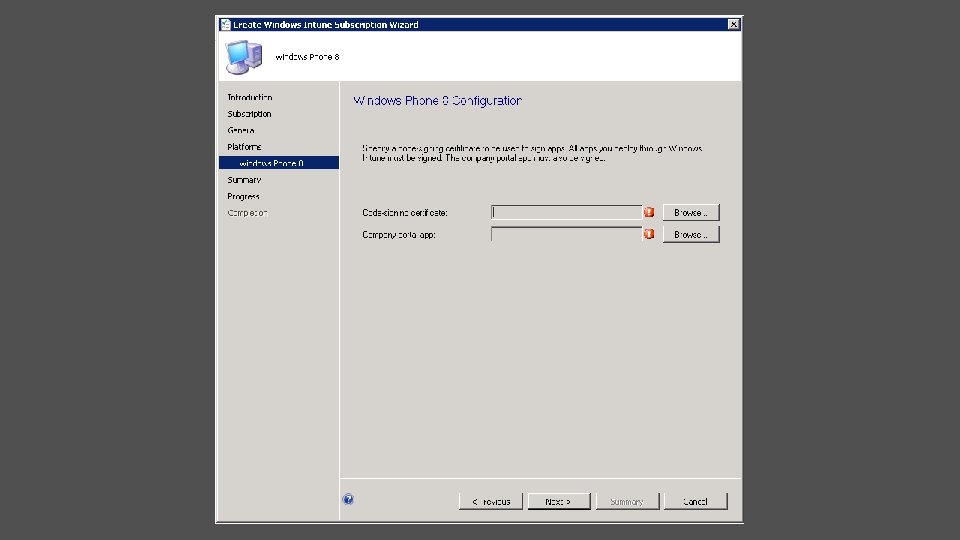The height and width of the screenshot is (540, 960).
Task: Click the Summary button
Action: [x=628, y=501]
